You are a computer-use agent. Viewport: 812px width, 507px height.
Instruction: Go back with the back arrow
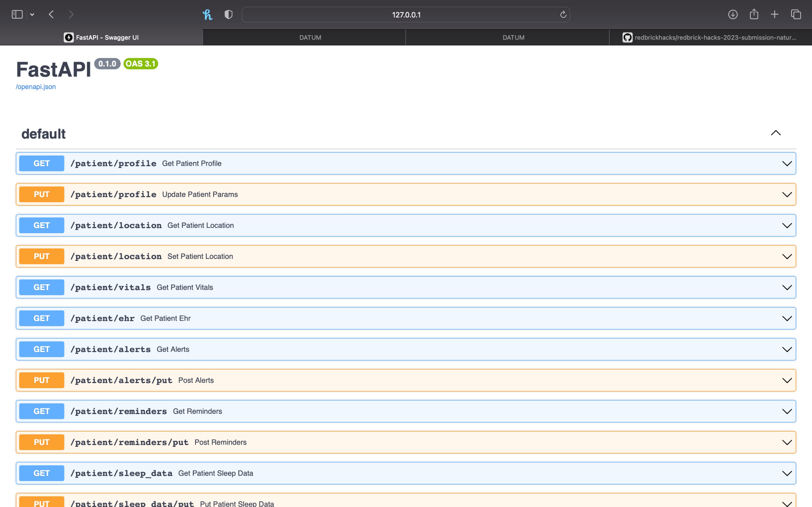click(51, 15)
